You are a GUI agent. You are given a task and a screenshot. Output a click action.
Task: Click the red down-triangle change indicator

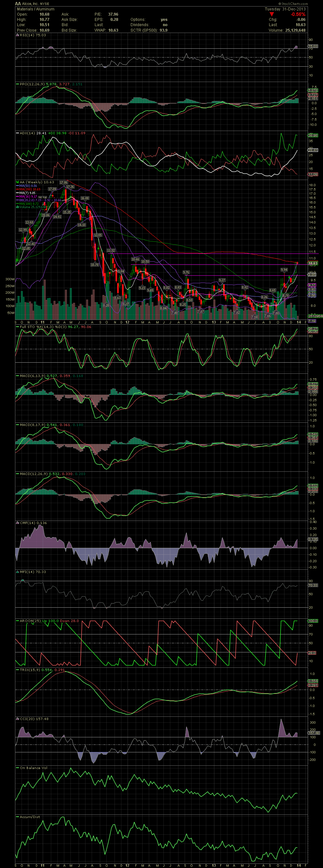pyautogui.click(x=272, y=14)
